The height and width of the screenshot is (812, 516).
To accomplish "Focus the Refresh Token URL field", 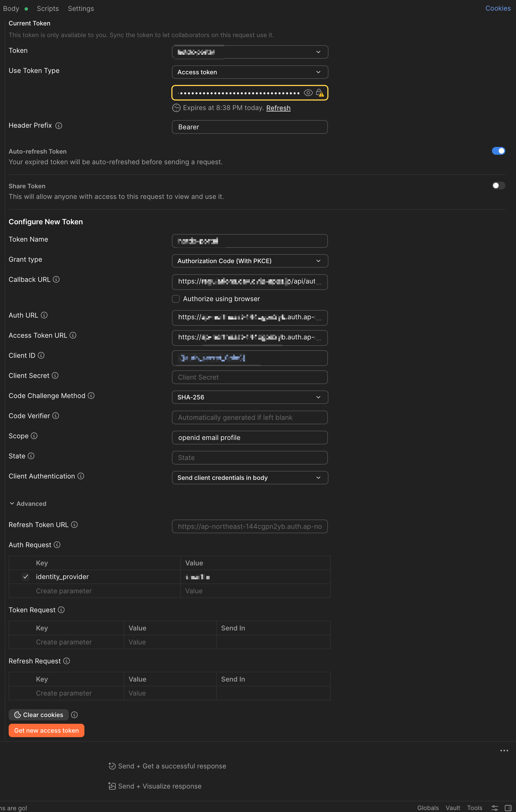I will tap(250, 526).
